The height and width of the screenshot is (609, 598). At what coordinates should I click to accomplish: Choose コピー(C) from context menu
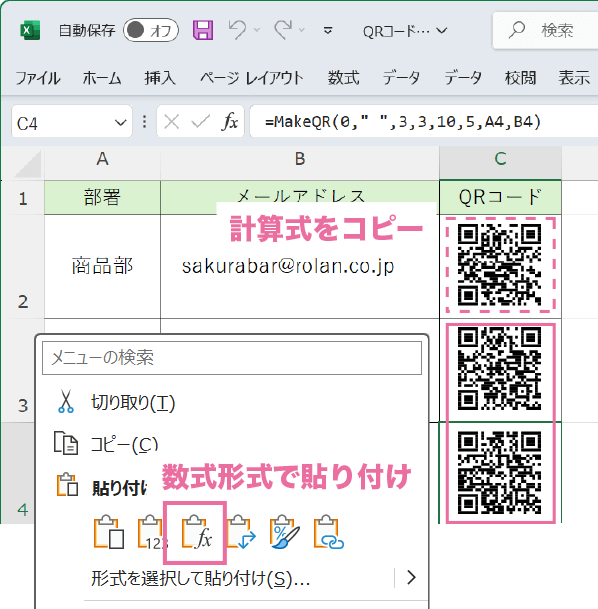point(232,444)
